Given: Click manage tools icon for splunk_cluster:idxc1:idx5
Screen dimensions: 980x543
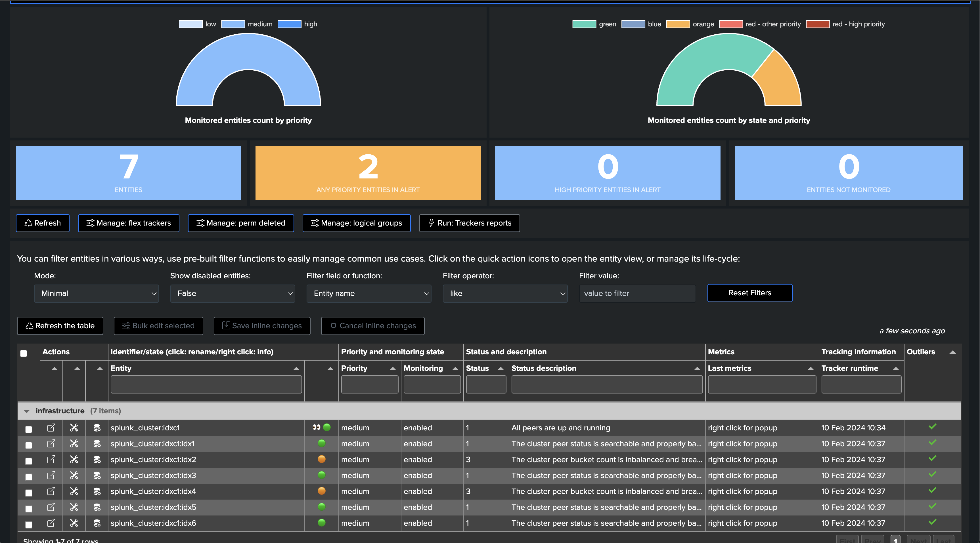Looking at the screenshot, I should pyautogui.click(x=74, y=507).
